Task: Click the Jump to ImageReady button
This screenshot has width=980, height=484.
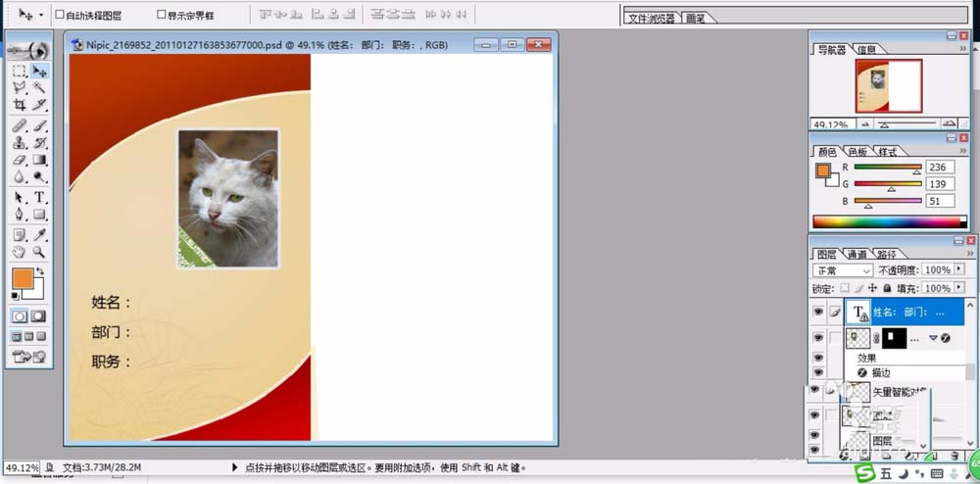Action: 29,357
